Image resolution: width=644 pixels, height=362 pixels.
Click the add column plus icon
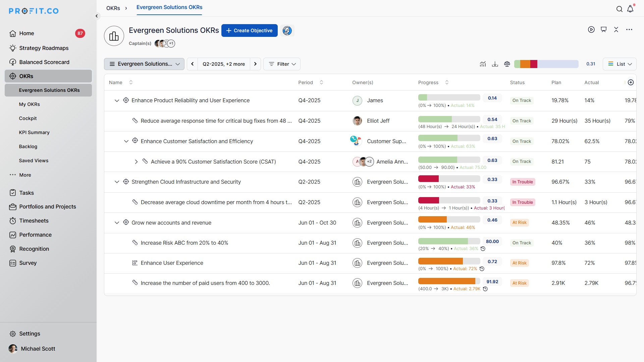click(x=631, y=82)
